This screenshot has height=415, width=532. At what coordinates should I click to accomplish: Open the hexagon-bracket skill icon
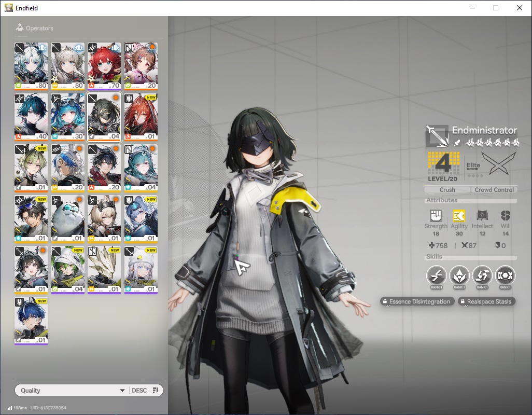click(x=505, y=275)
